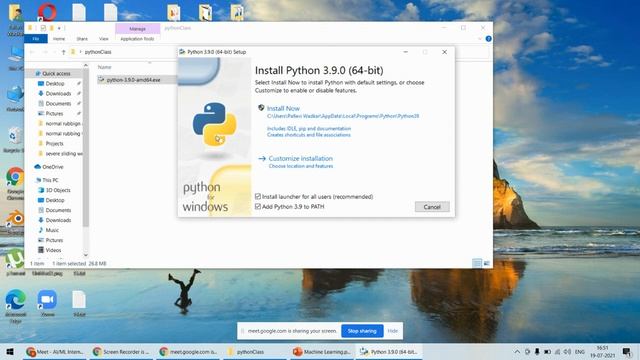640x360 pixels.
Task: Click the Forward arrow in File Explorer
Action: (x=45, y=52)
